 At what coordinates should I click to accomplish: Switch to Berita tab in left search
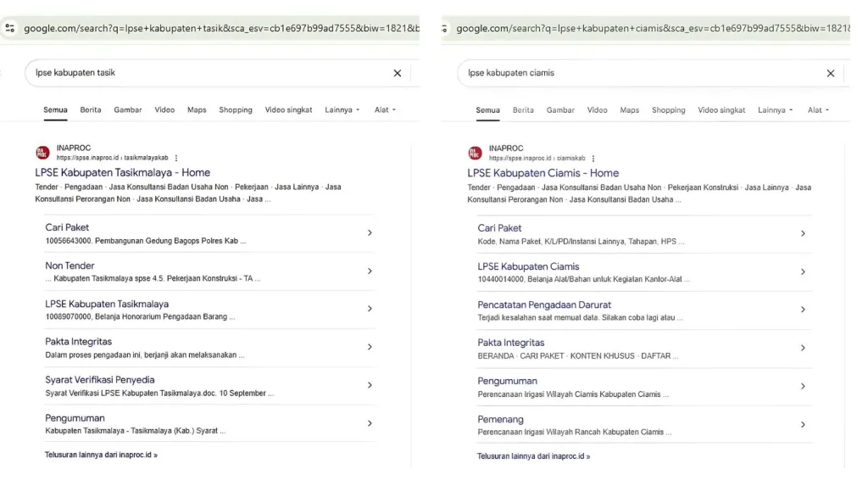click(91, 110)
